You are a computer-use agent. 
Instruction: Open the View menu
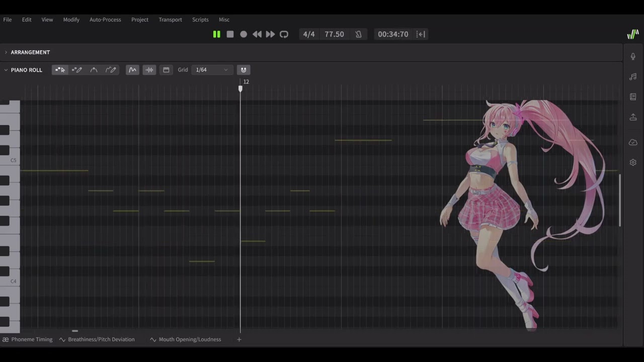pyautogui.click(x=47, y=20)
